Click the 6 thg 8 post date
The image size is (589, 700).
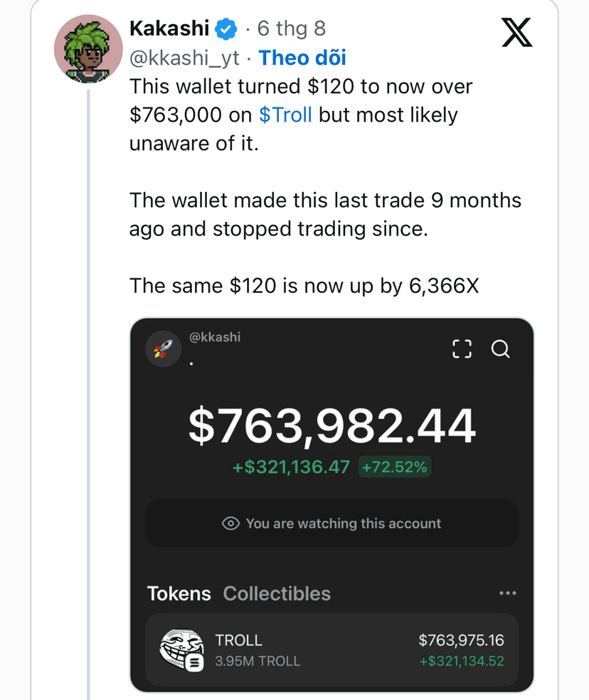click(x=292, y=28)
